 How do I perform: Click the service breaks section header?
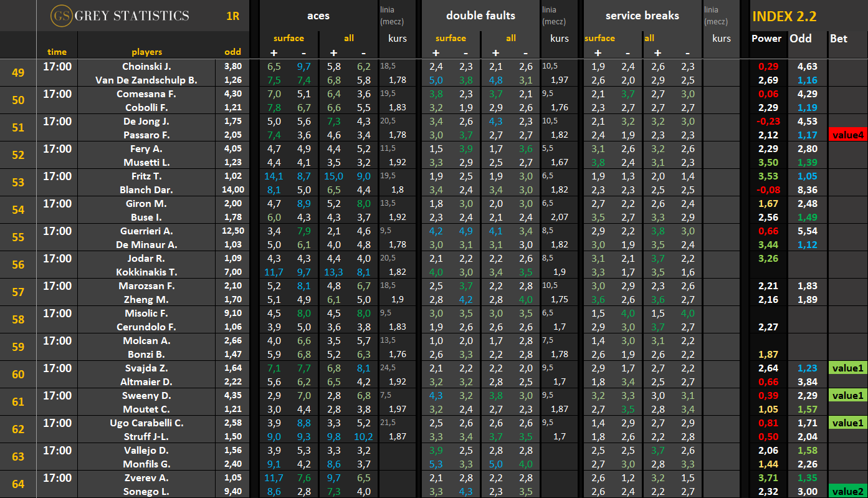point(642,16)
